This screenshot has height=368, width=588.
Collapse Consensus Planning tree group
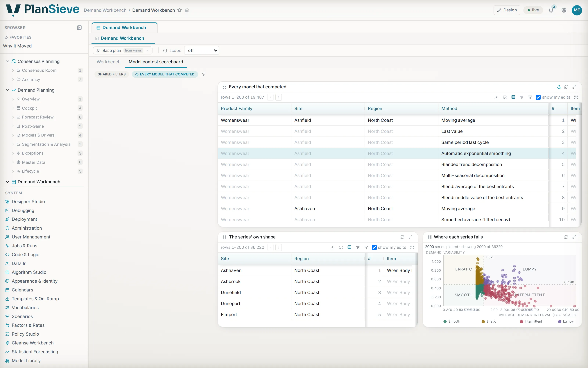click(8, 61)
